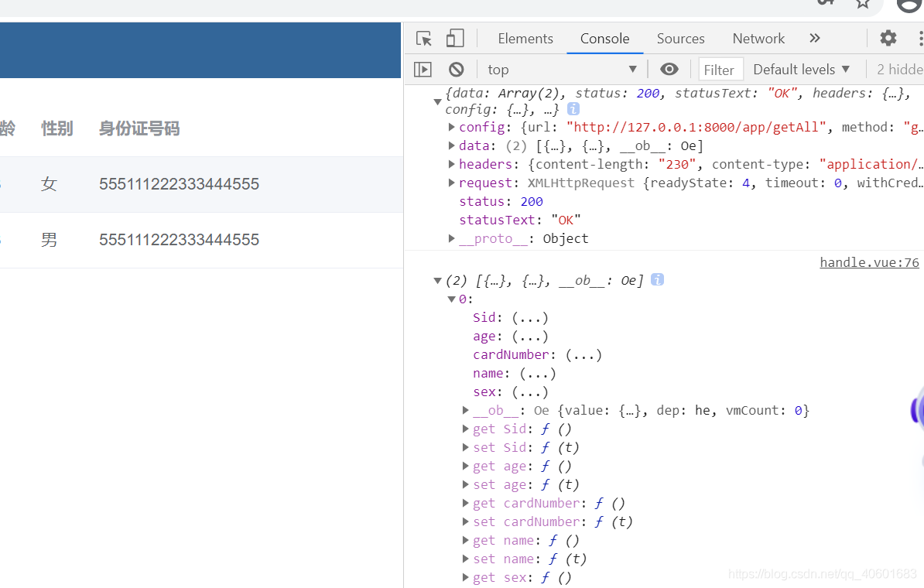Show the console sidebar icon
Image resolution: width=924 pixels, height=588 pixels.
[423, 70]
